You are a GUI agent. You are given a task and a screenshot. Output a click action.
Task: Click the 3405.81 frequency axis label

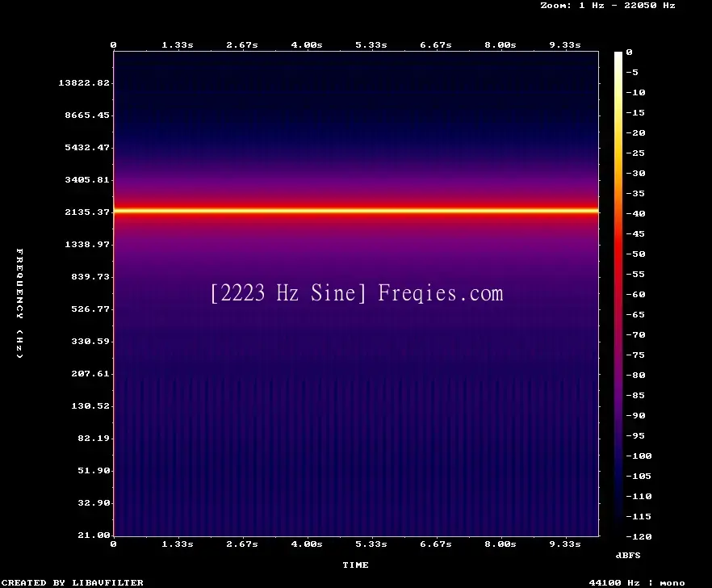[87, 179]
